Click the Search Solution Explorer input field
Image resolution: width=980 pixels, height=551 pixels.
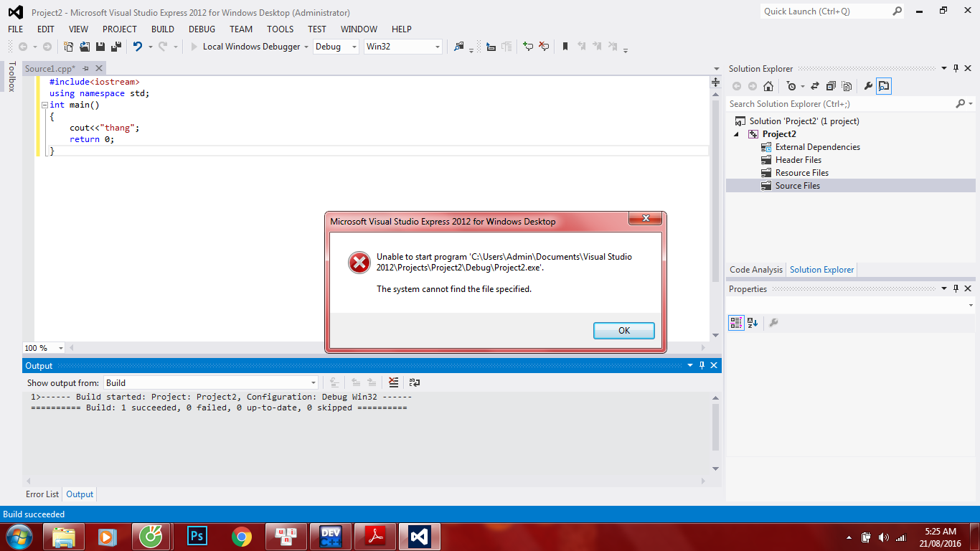coord(841,104)
